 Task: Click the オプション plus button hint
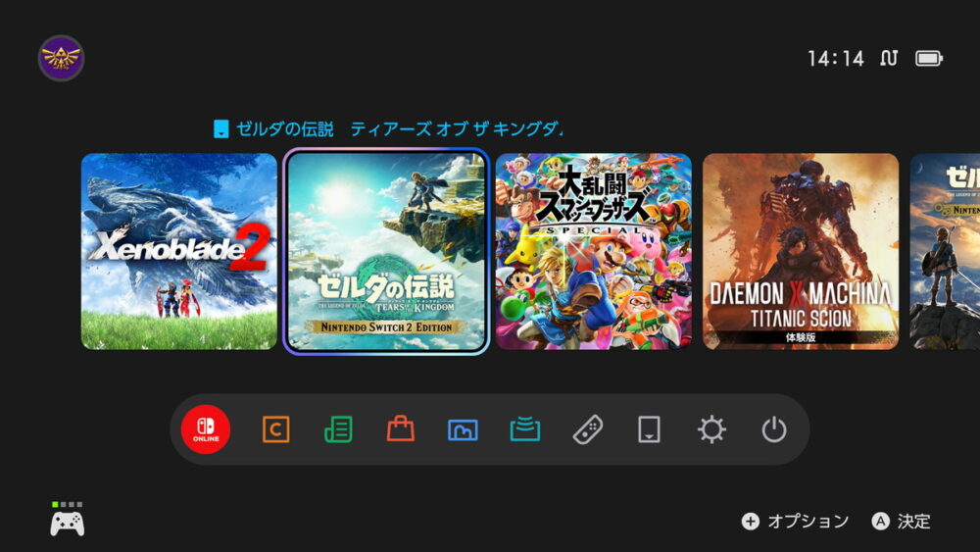click(x=795, y=522)
